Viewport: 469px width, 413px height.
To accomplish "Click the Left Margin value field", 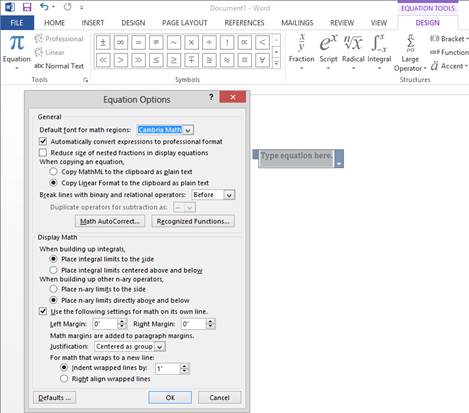I will (105, 324).
